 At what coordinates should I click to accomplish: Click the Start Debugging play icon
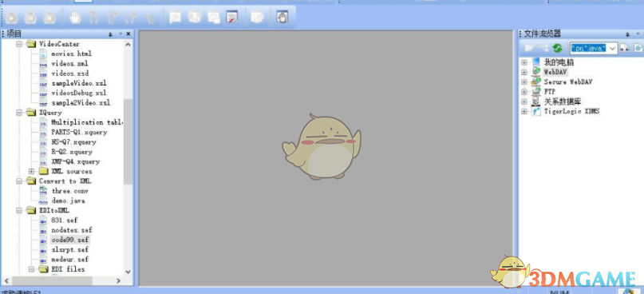pos(11,18)
